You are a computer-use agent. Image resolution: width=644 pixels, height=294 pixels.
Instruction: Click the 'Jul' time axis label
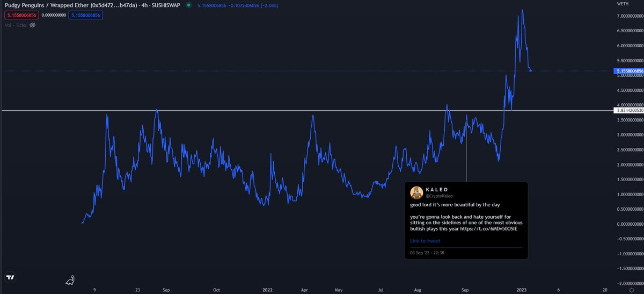pos(380,290)
